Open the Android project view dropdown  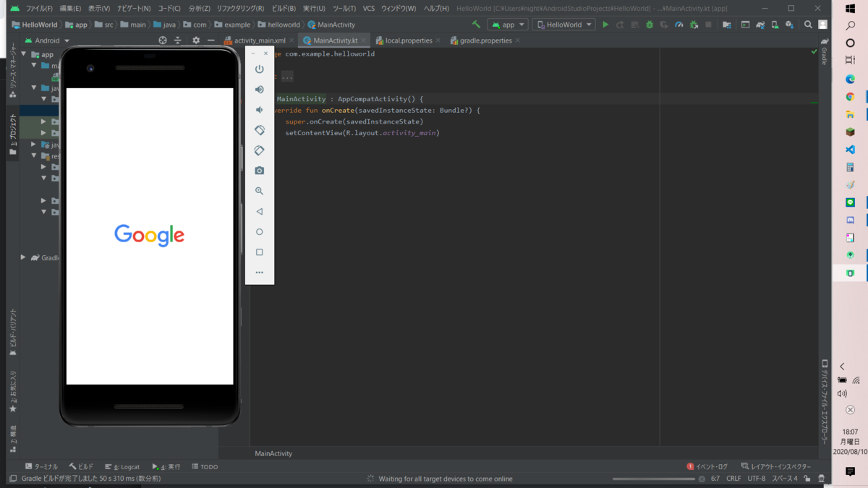click(48, 40)
